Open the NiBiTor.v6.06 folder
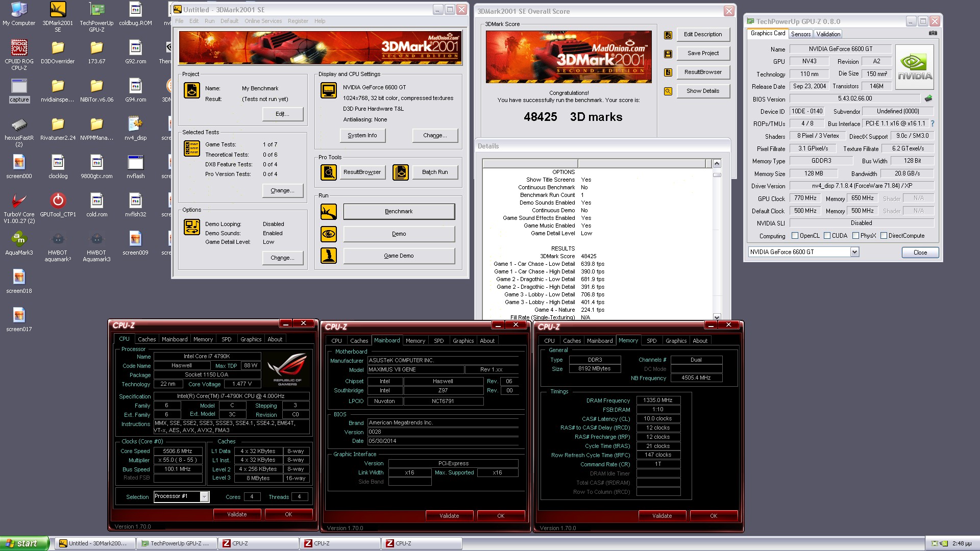This screenshot has width=980, height=551. point(96,90)
